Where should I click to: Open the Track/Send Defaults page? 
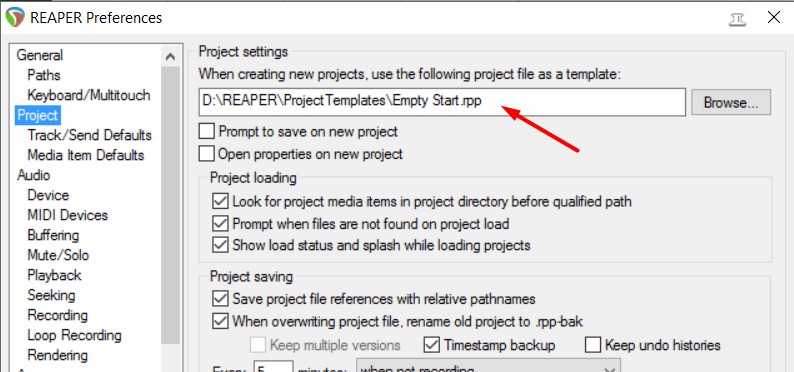click(x=89, y=135)
